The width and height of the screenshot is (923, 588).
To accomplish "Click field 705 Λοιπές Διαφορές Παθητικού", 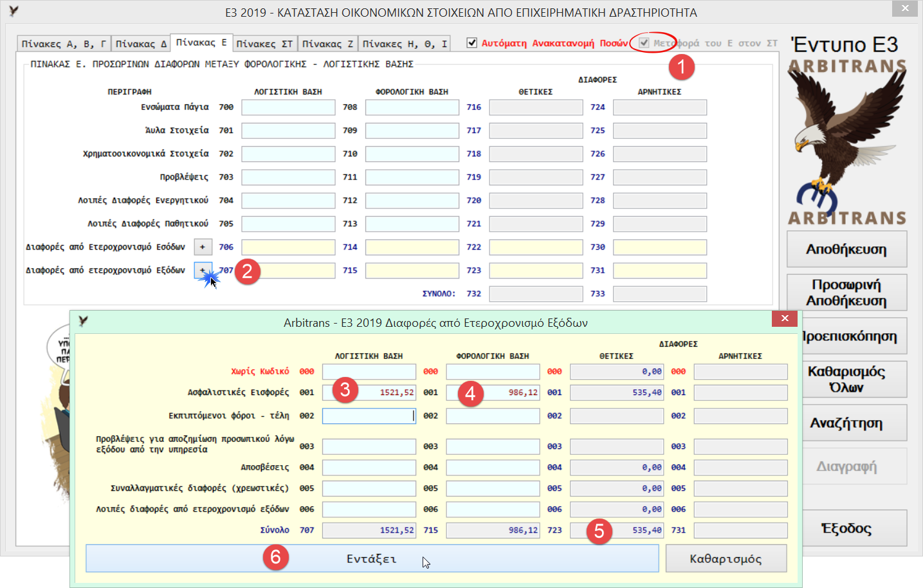I will click(288, 224).
